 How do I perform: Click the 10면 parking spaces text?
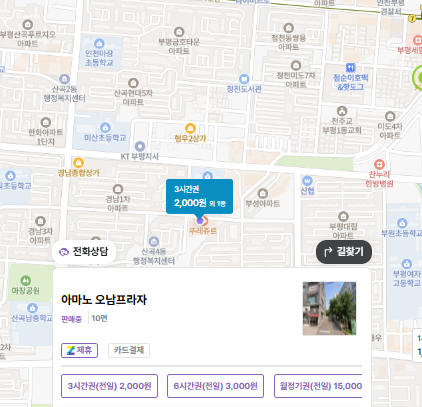pos(99,318)
